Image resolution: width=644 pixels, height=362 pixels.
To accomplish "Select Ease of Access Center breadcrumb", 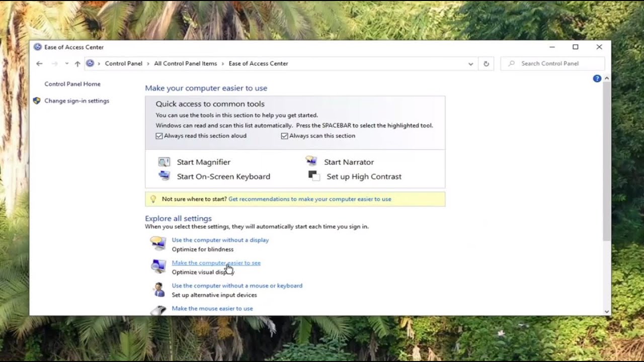I will coord(259,63).
